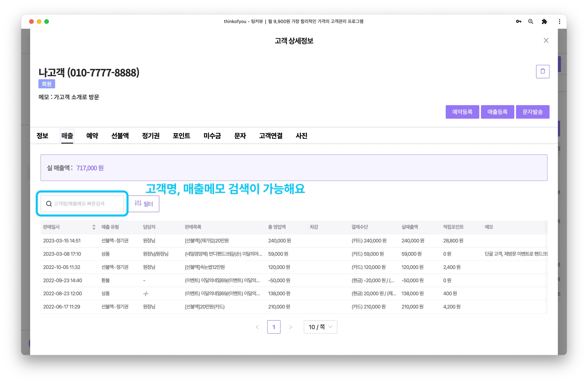Viewport: 588px width, 383px height.
Task: Open the three-dot browser menu
Action: [559, 22]
